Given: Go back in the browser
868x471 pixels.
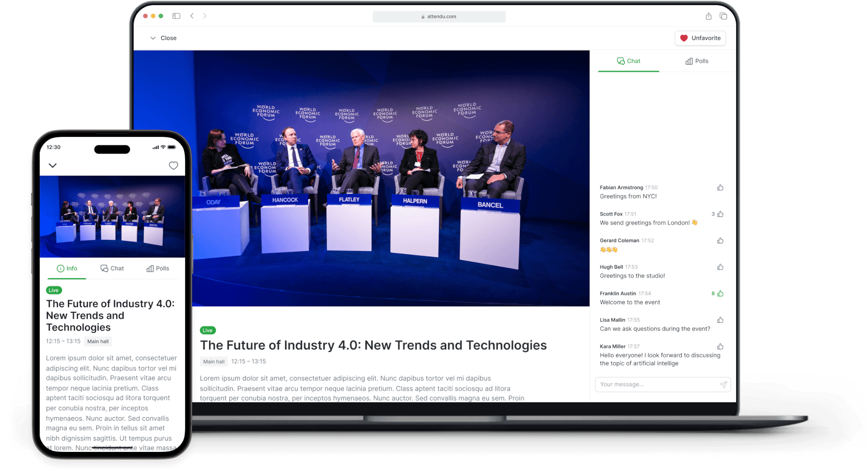Looking at the screenshot, I should (x=192, y=16).
